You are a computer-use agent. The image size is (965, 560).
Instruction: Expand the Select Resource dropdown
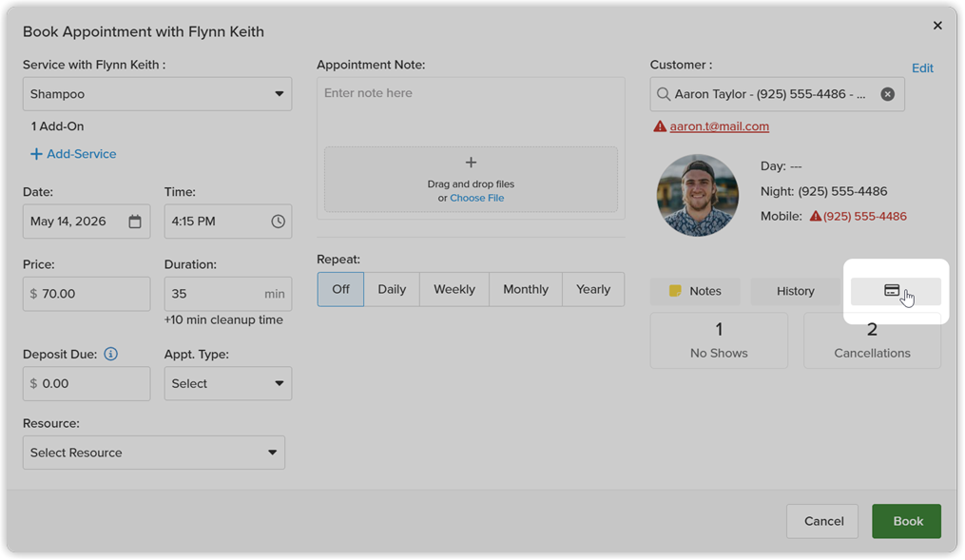click(154, 453)
